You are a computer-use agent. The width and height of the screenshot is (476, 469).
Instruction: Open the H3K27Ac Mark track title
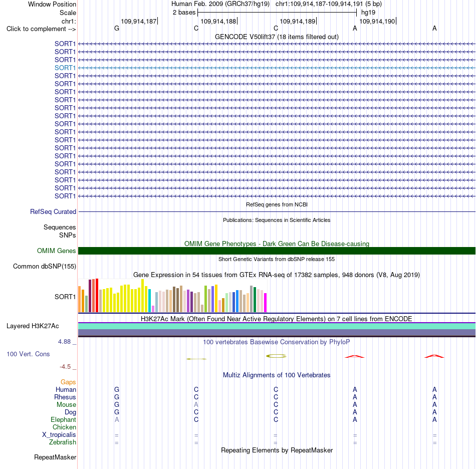(277, 319)
